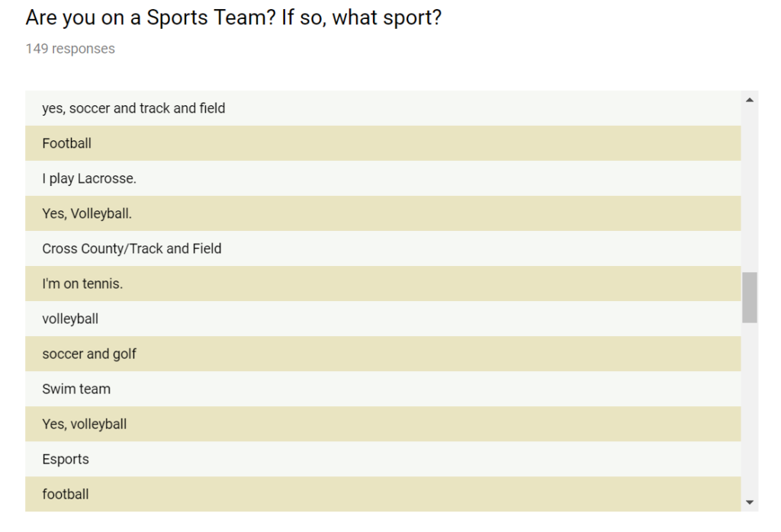Click the vertical scrollbar thumb
Image resolution: width=781 pixels, height=532 pixels.
click(x=749, y=297)
